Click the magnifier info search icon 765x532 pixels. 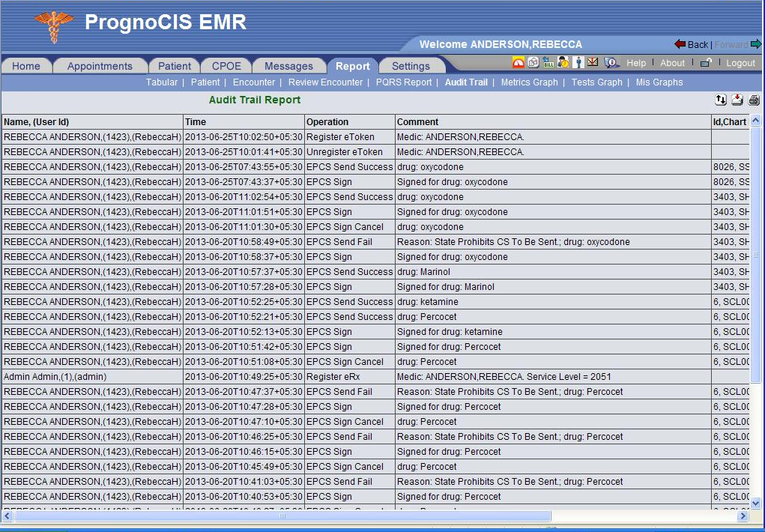(611, 62)
